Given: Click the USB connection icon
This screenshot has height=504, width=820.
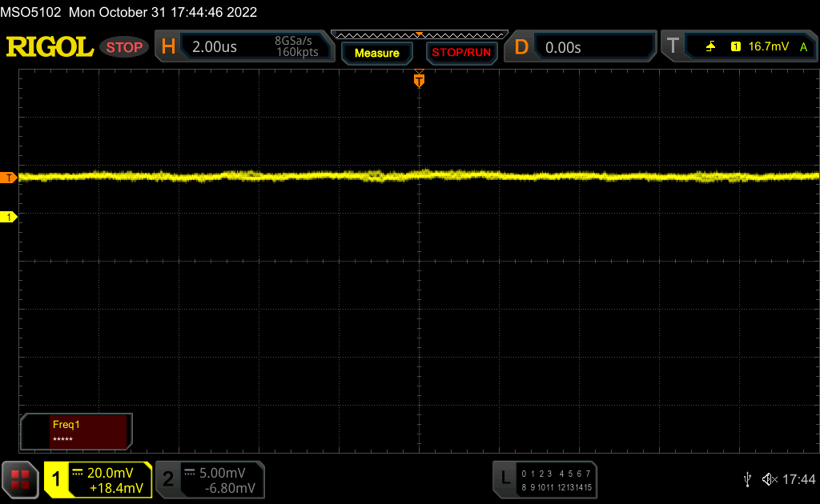Looking at the screenshot, I should point(747,479).
